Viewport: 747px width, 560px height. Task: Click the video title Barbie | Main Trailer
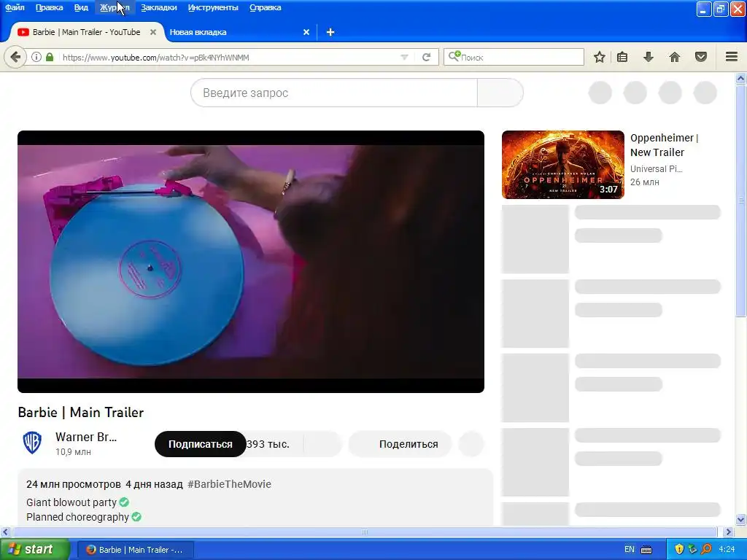[80, 413]
